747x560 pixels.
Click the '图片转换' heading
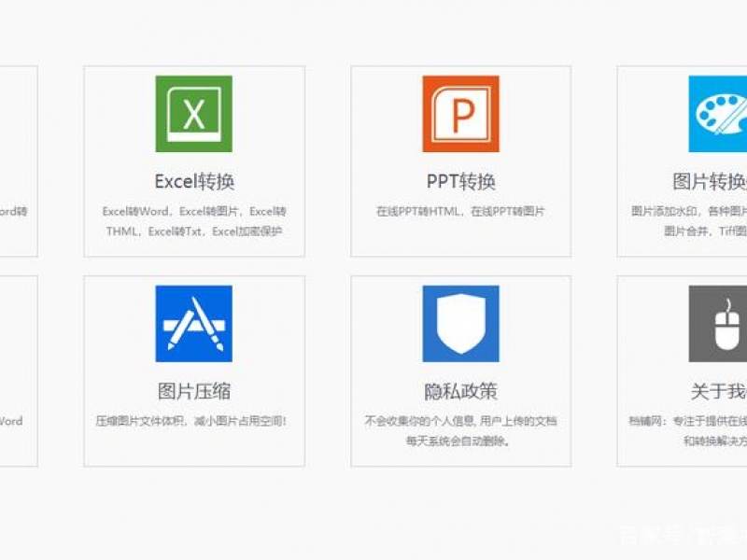click(x=710, y=181)
